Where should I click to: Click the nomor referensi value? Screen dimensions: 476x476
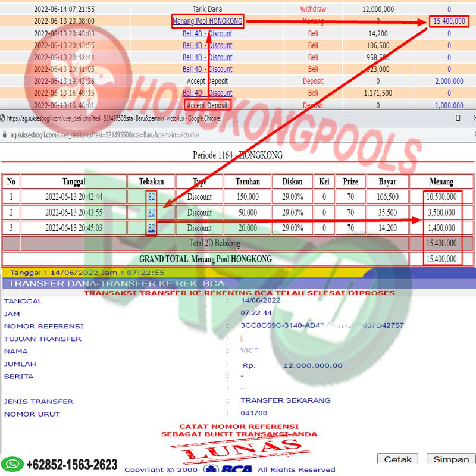pos(322,325)
